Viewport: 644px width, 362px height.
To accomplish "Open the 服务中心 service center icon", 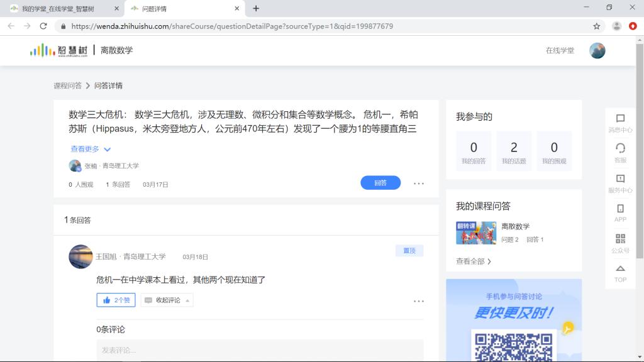I will point(620,179).
